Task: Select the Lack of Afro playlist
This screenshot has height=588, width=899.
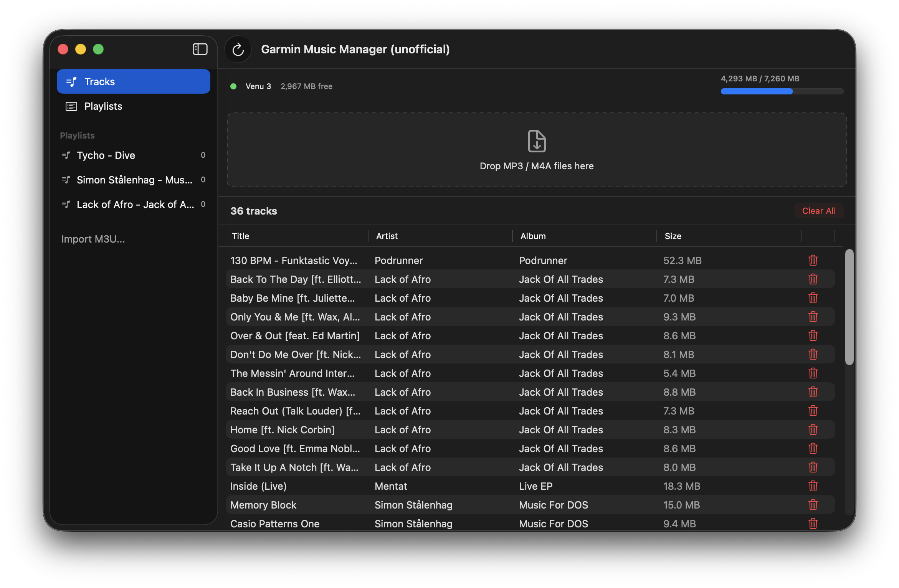Action: (133, 204)
